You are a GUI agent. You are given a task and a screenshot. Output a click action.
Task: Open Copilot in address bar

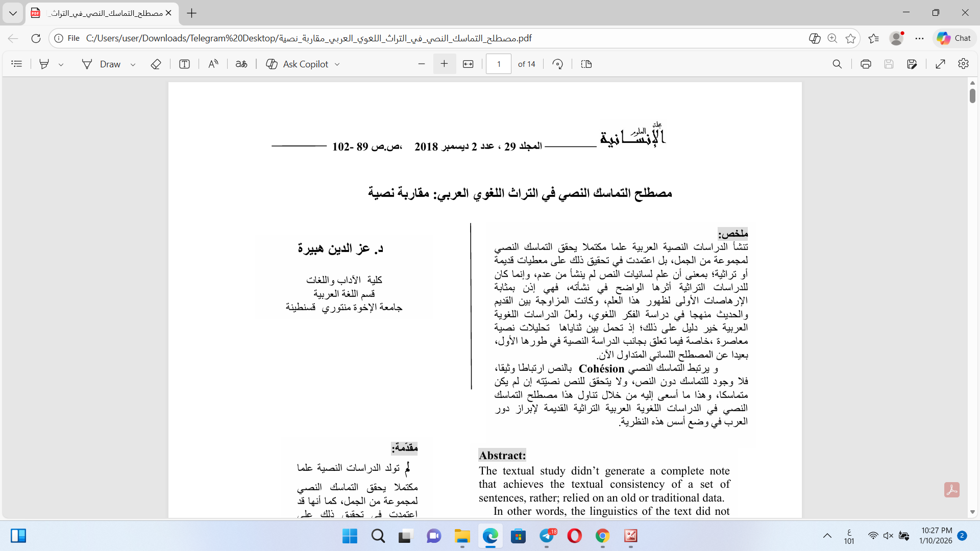[815, 38]
